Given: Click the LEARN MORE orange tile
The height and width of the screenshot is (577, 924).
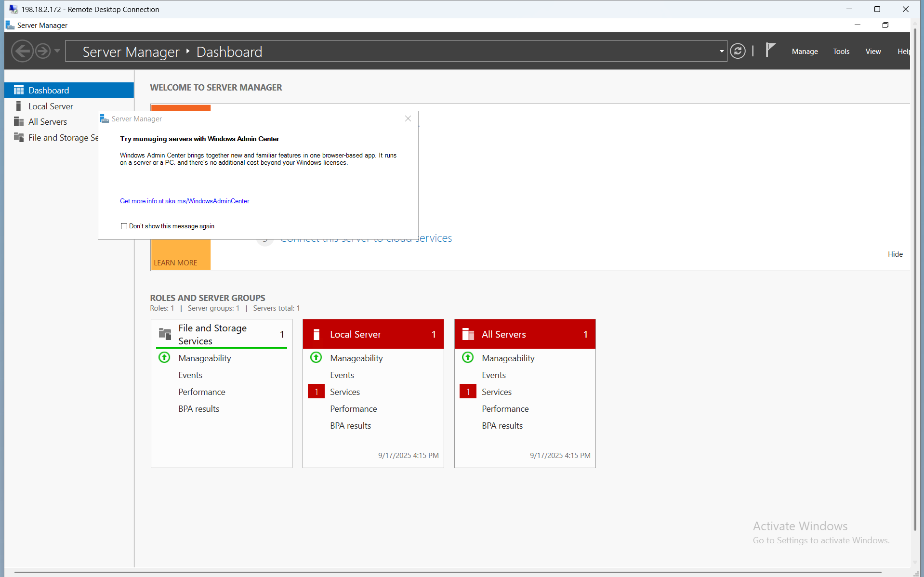Looking at the screenshot, I should tap(176, 263).
